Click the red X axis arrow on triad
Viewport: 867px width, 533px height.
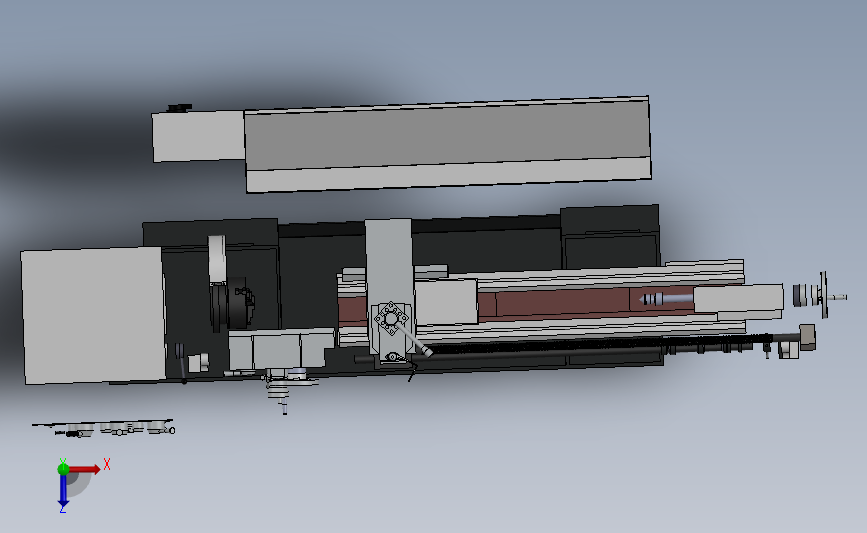(x=85, y=469)
